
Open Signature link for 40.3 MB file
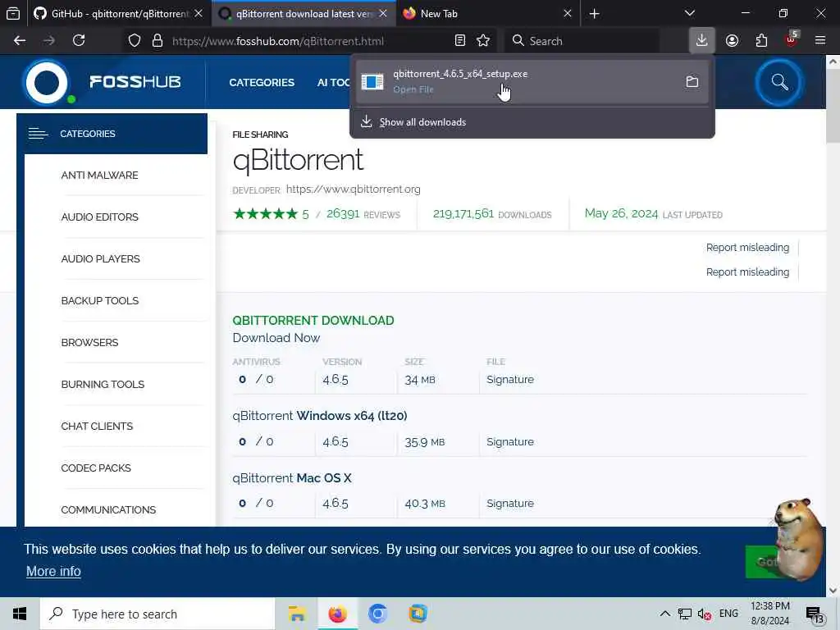tap(510, 504)
